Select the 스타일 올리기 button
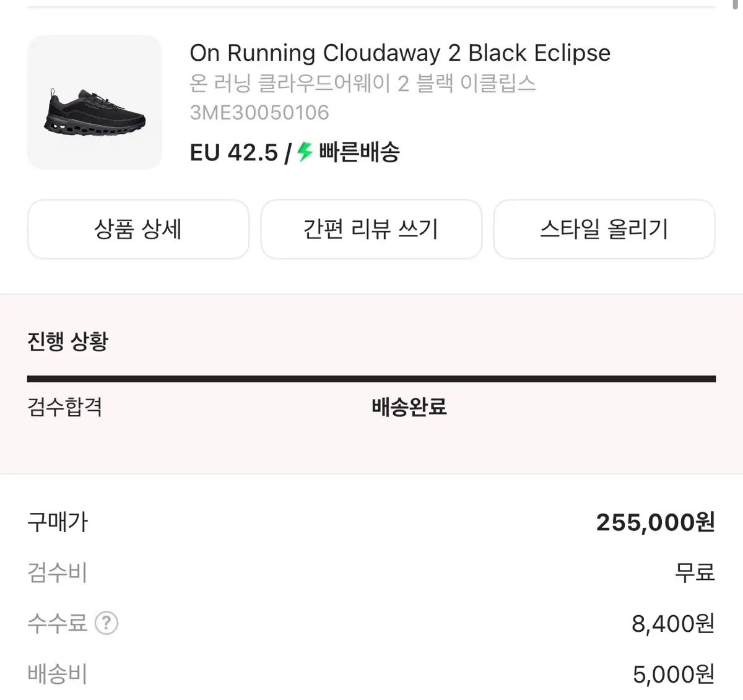743x700 pixels. point(604,229)
